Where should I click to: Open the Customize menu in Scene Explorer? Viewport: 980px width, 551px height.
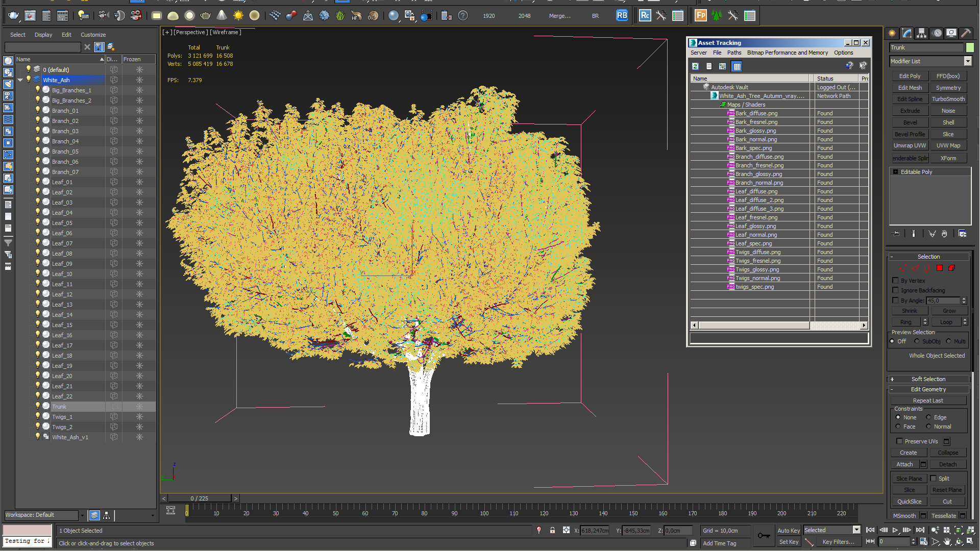point(93,35)
